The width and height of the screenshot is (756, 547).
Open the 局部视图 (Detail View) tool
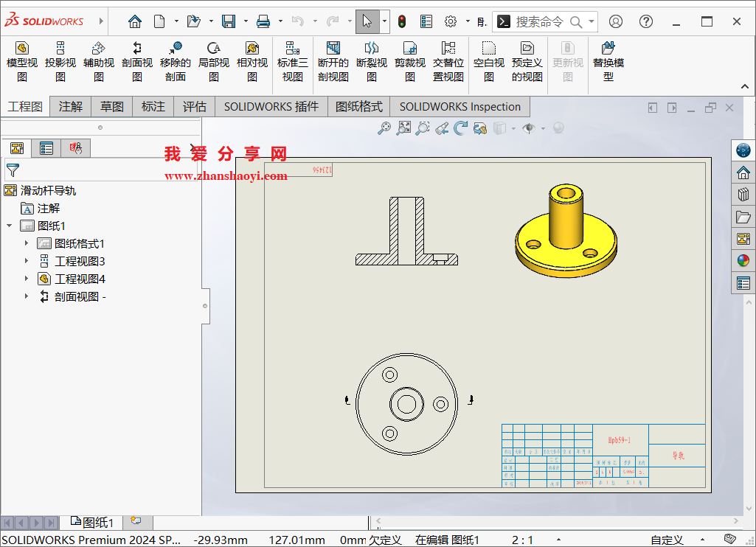click(x=214, y=61)
